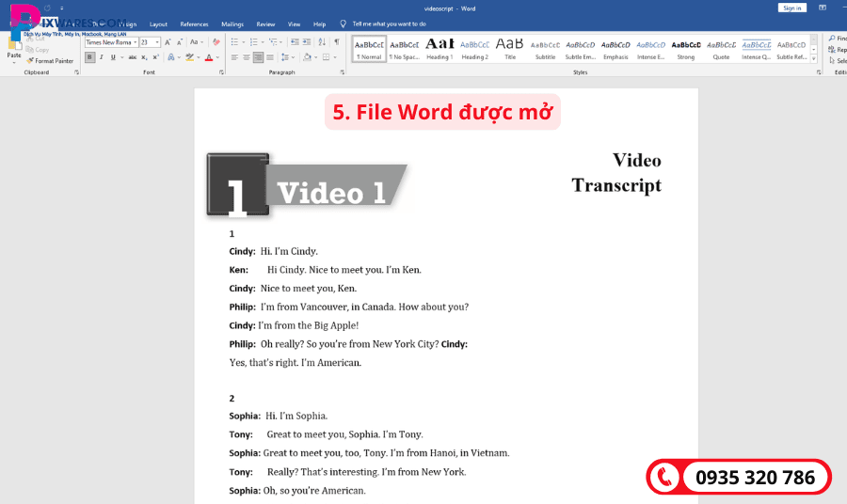
Task: Click the Sign in button
Action: (791, 8)
